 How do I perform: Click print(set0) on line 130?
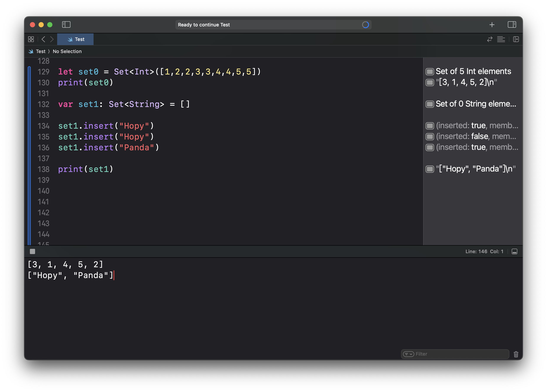pyautogui.click(x=86, y=83)
